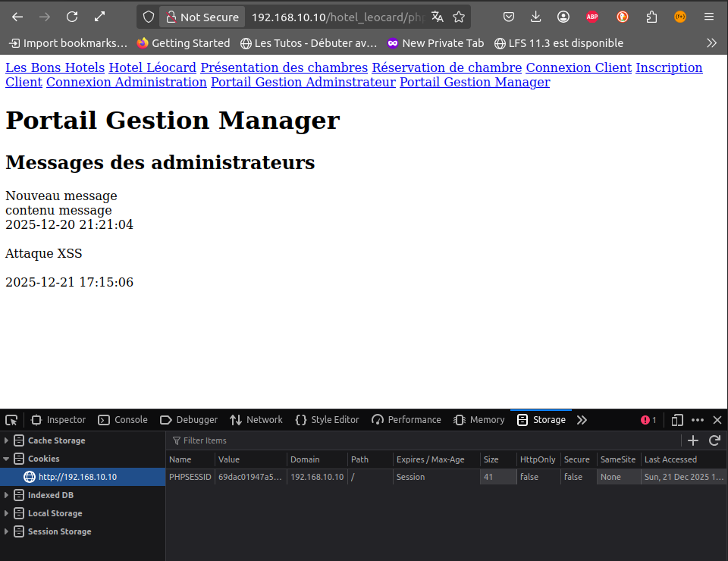The width and height of the screenshot is (728, 561).
Task: Expand the Cache Storage tree node
Action: 8,440
